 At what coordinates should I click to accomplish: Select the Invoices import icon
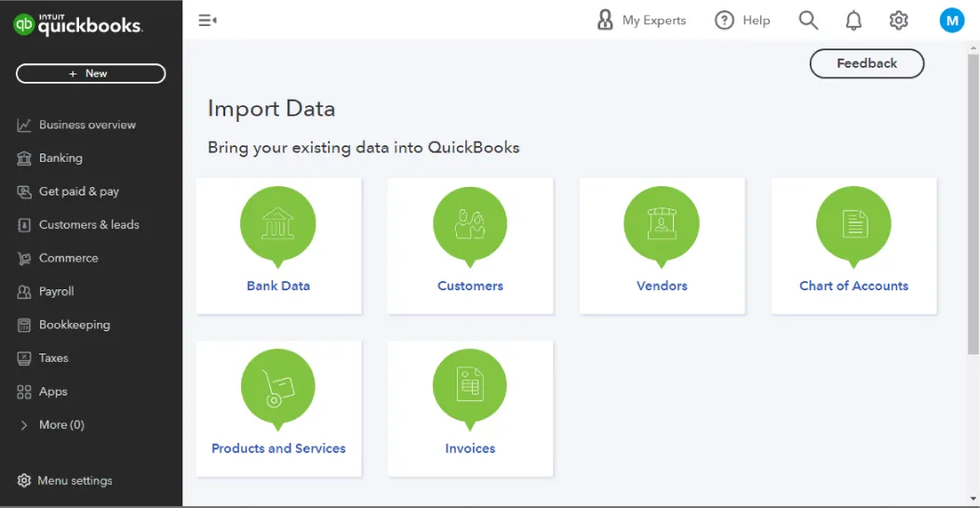[x=470, y=387]
